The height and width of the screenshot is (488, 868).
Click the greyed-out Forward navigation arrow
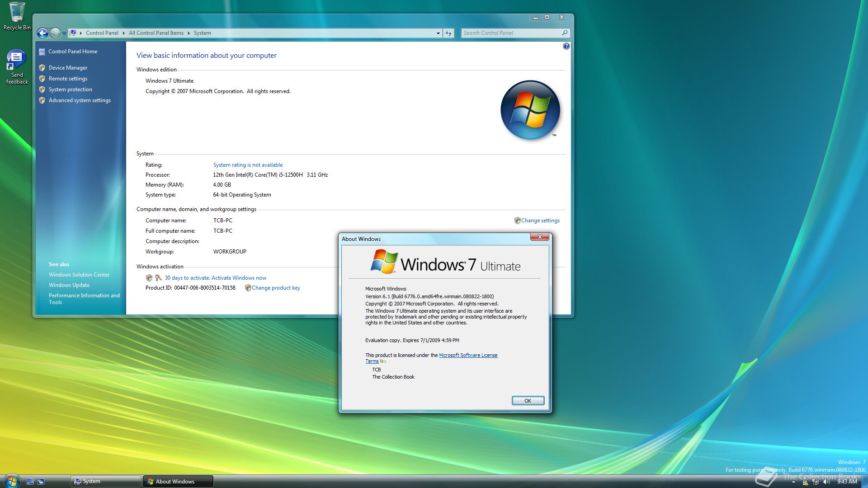point(55,33)
